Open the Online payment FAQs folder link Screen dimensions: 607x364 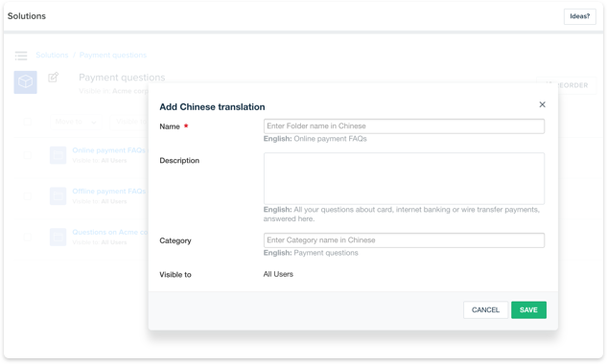[x=109, y=150]
